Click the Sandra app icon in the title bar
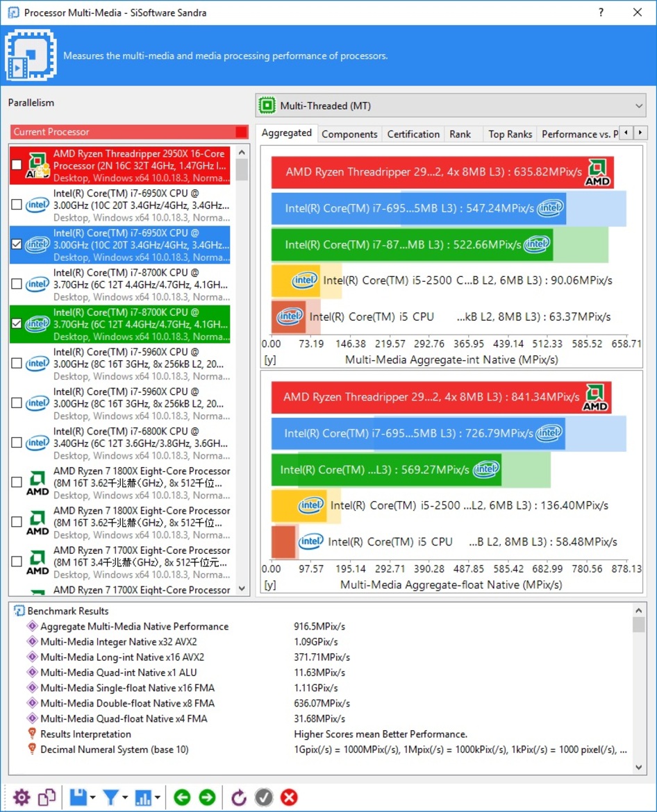The width and height of the screenshot is (657, 812). click(13, 12)
